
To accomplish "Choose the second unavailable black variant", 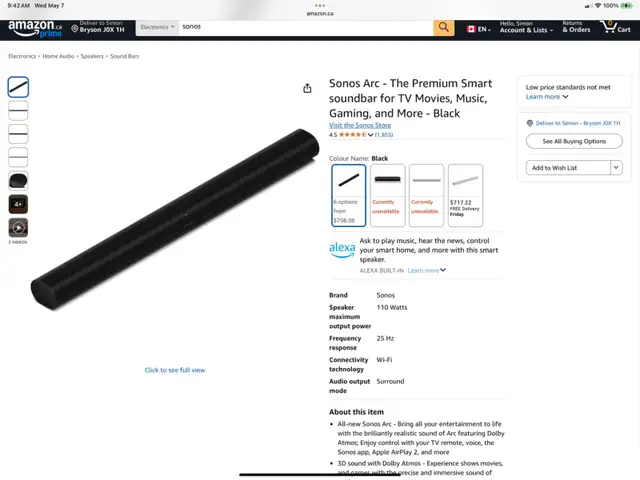I will tap(387, 195).
